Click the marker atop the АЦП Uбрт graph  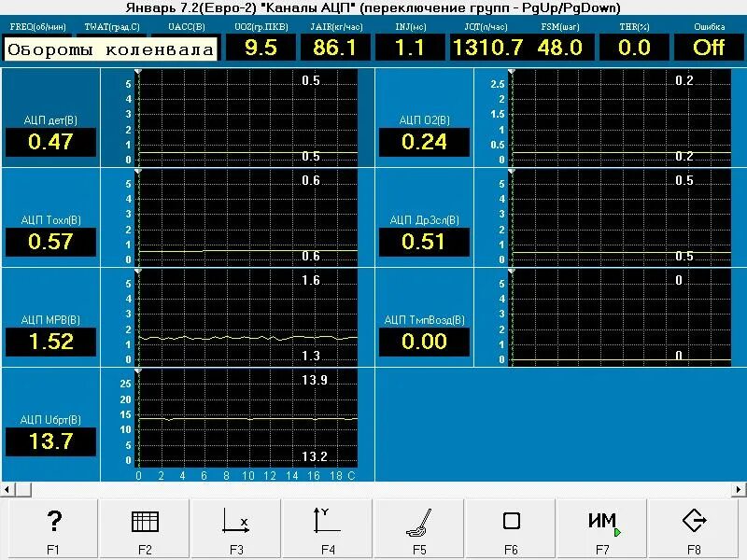point(138,371)
